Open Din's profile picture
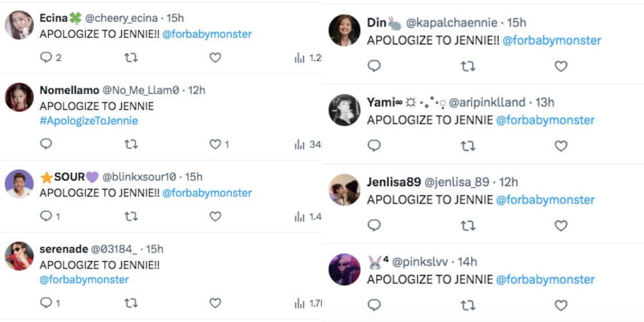 (x=344, y=30)
